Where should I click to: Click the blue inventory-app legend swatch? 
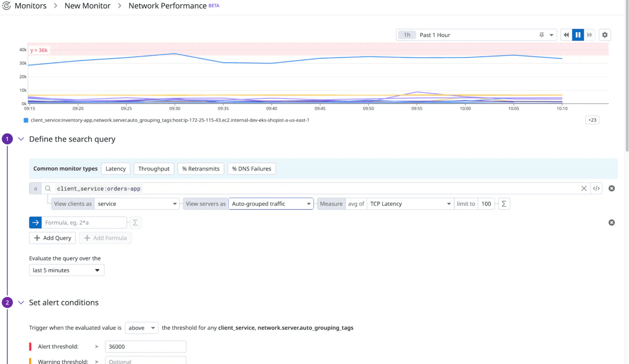tap(26, 120)
